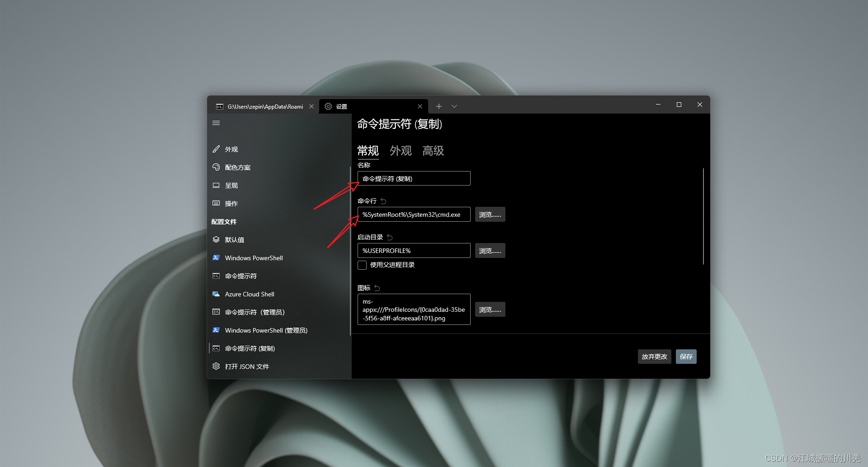Click the Azure Cloud Shell icon
The image size is (868, 467).
click(216, 294)
